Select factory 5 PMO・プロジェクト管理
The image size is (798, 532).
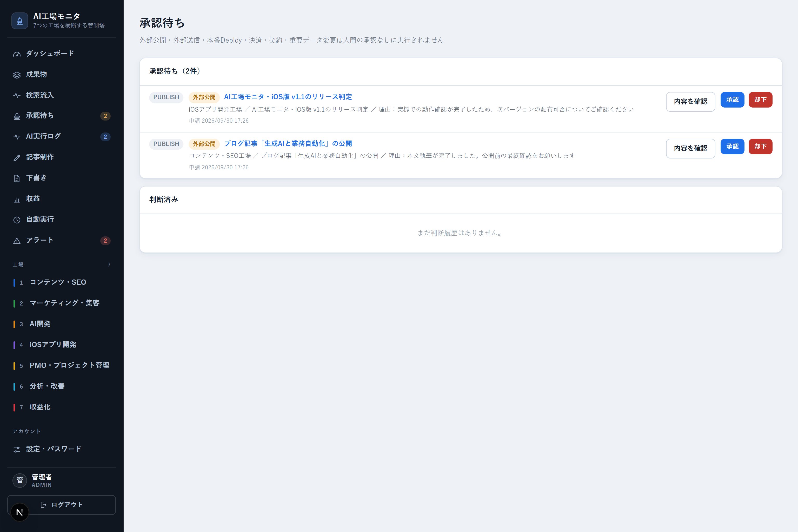[61, 365]
